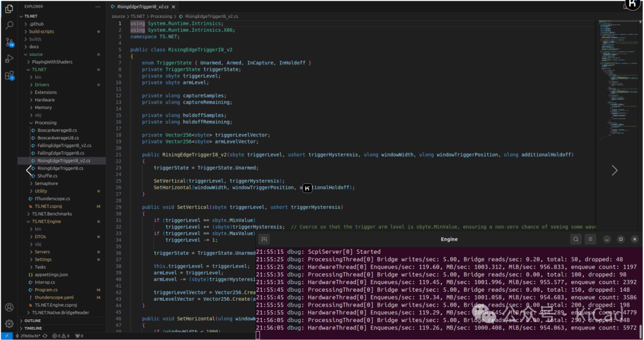Open FallingEdgeTriggerI8.cs file
Viewport: 644px width, 340px height.
tap(61, 153)
